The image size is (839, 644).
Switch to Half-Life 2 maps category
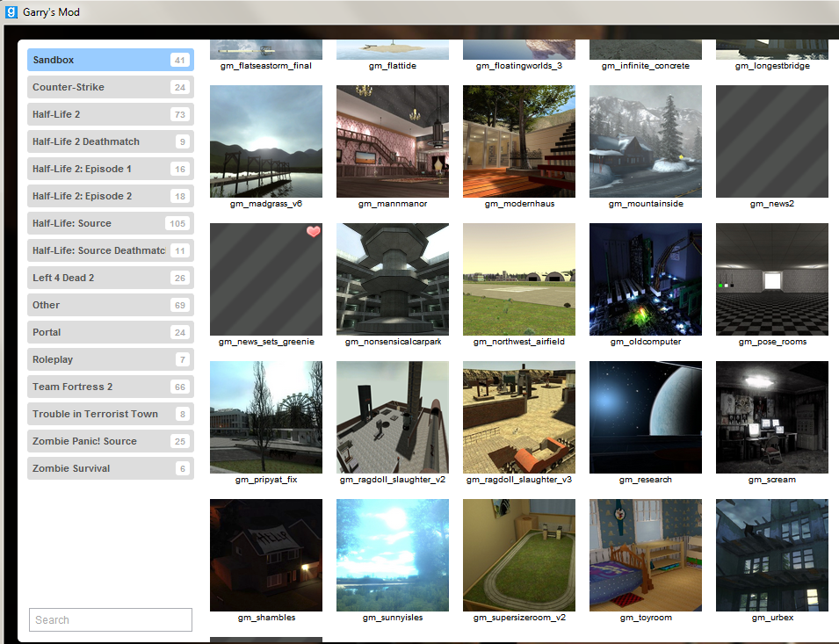pos(110,114)
